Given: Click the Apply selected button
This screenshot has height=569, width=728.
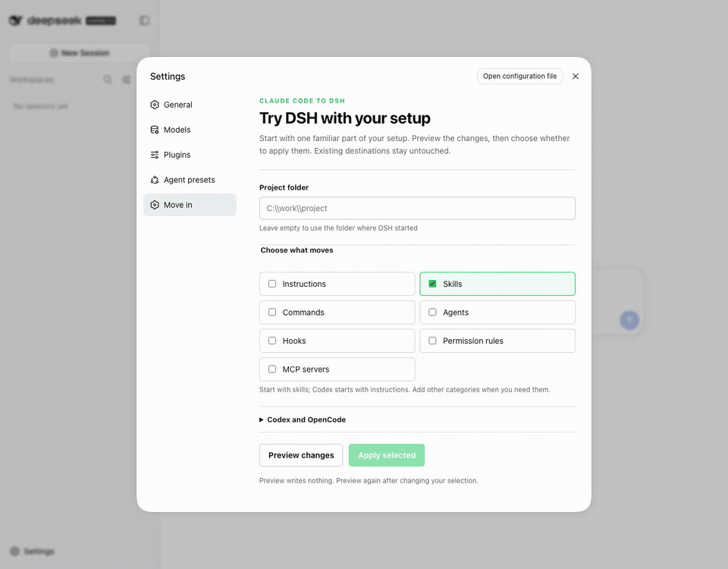Looking at the screenshot, I should click(x=386, y=455).
